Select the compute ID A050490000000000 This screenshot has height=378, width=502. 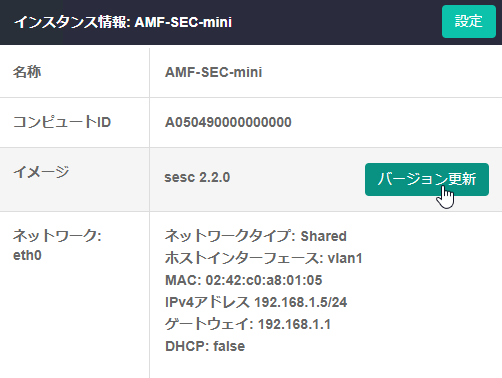tap(228, 122)
